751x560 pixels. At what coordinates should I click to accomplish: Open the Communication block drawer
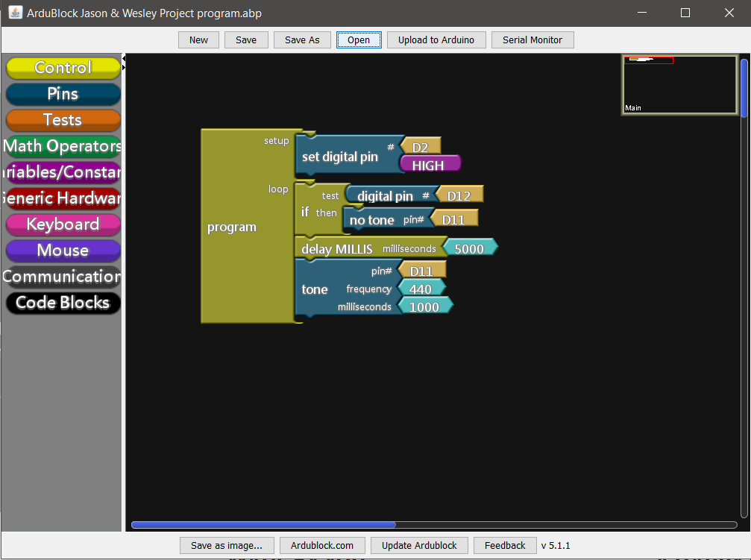[x=62, y=277]
